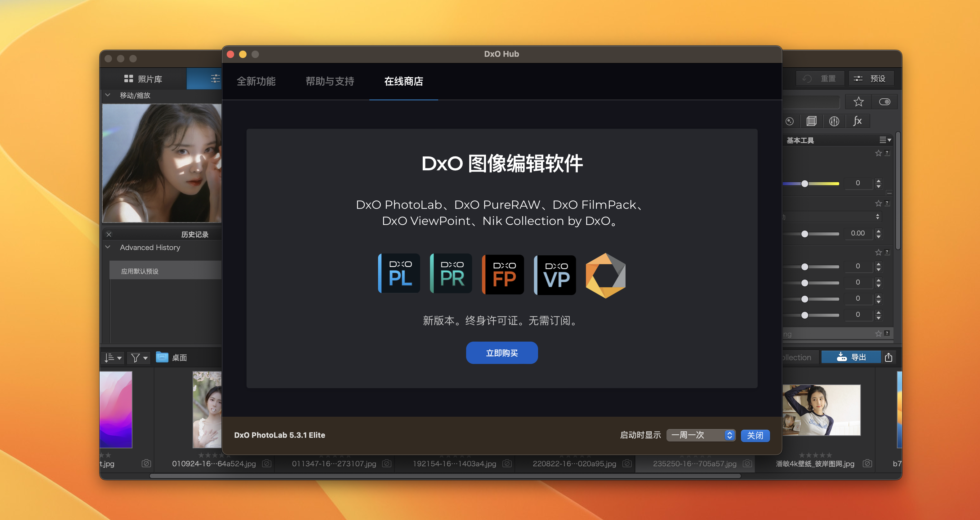
Task: Collapse the 移动/缩放 (Move/Zoom) panel
Action: point(108,95)
